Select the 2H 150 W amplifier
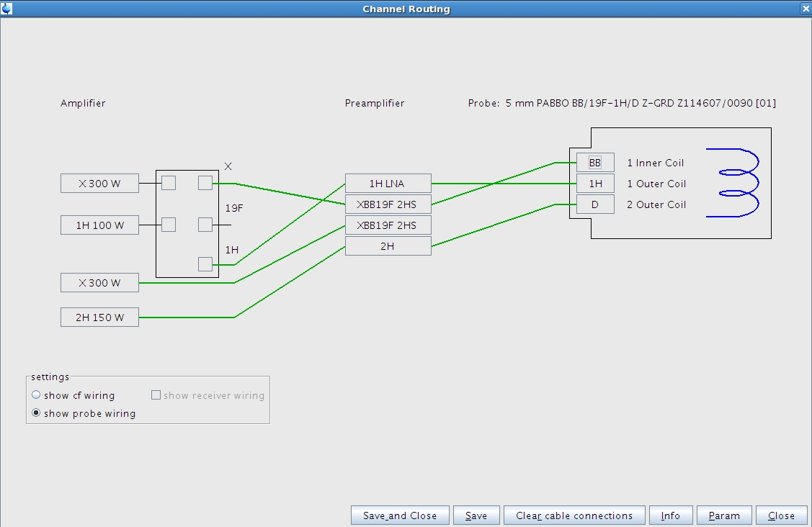The height and width of the screenshot is (527, 812). click(x=99, y=317)
